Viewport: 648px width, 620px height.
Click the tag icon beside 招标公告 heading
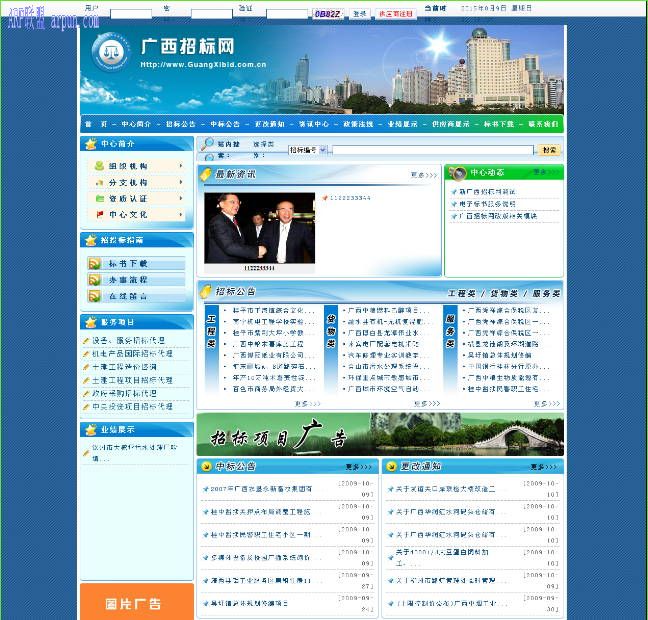coord(205,291)
